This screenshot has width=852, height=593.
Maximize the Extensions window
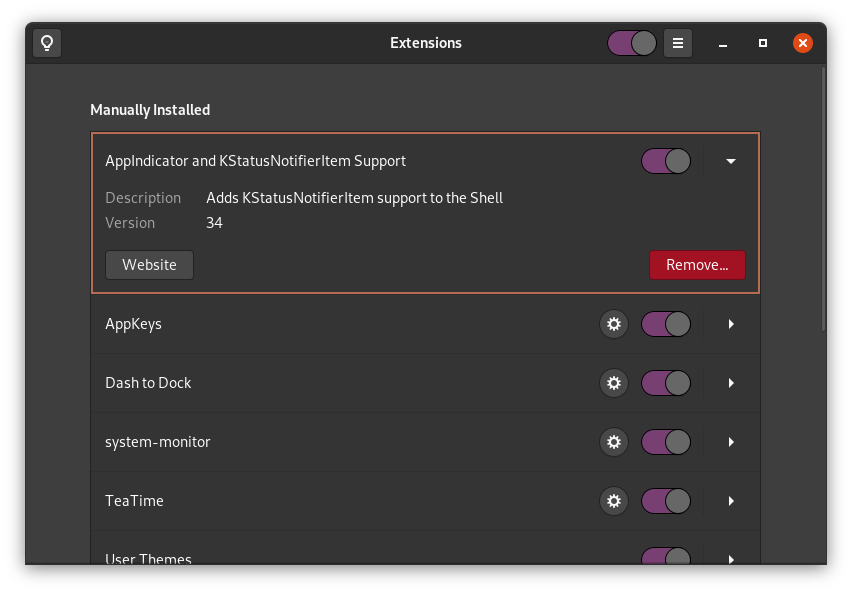click(763, 43)
